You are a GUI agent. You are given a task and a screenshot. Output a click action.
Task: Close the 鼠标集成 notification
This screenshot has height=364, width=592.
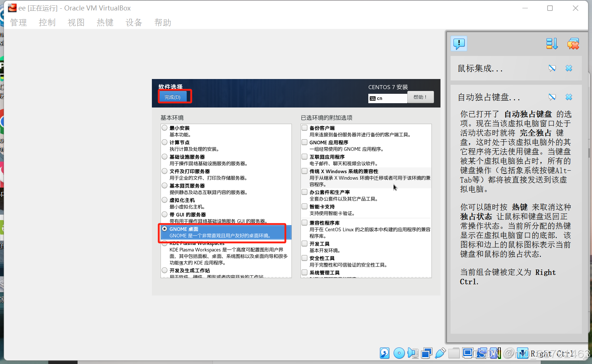569,68
